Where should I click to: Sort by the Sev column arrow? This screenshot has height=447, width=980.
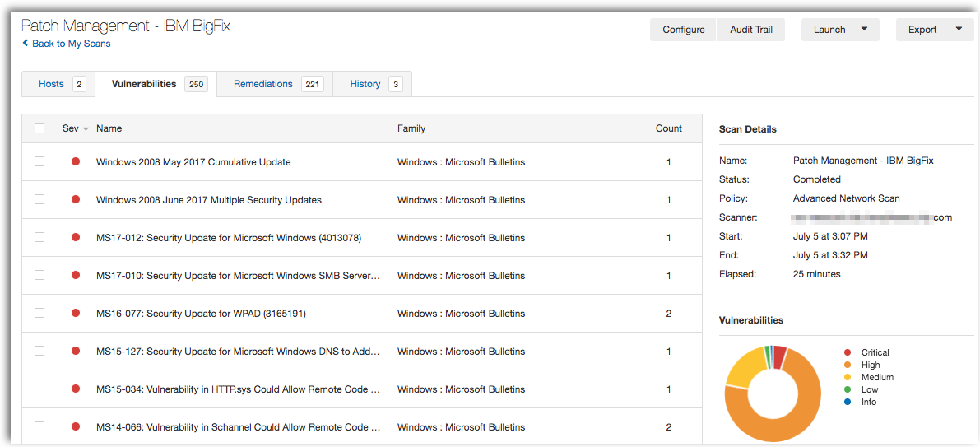point(86,128)
